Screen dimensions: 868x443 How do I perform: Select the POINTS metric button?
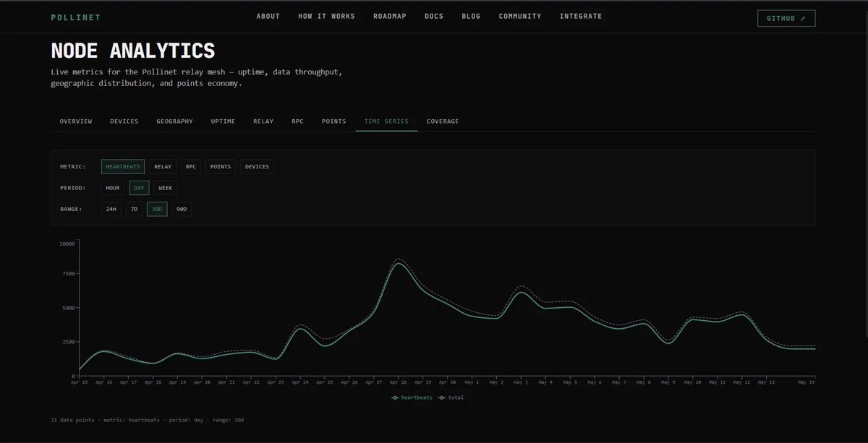click(221, 167)
